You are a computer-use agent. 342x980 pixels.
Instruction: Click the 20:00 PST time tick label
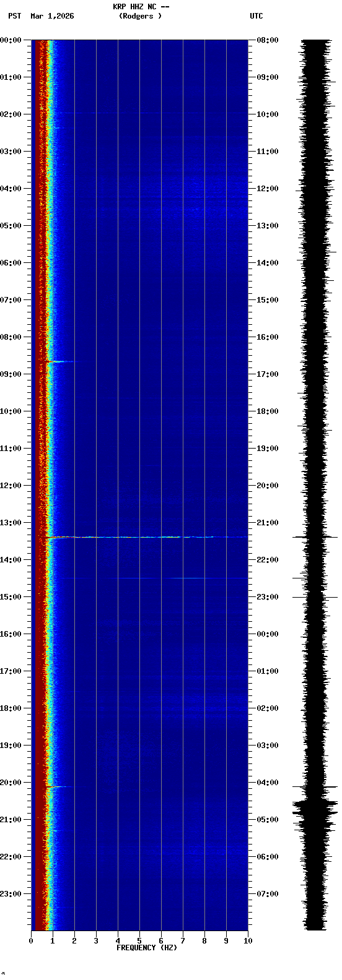click(11, 783)
